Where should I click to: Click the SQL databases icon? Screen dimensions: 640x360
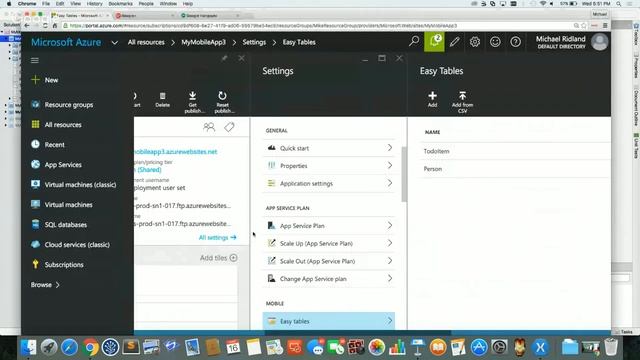[36, 224]
